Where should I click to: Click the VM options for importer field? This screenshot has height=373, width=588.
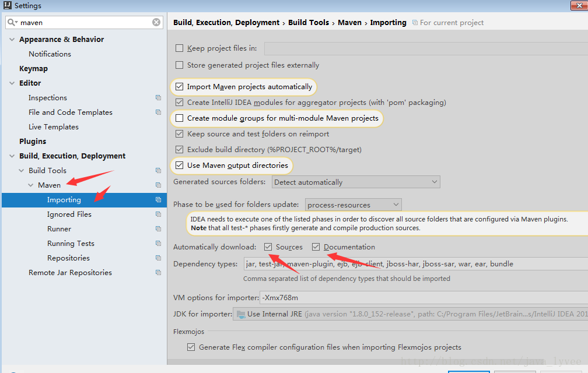[x=423, y=298]
